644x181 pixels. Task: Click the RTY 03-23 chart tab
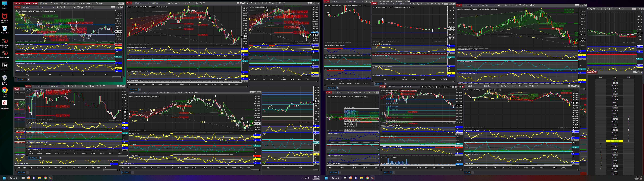[33, 158]
